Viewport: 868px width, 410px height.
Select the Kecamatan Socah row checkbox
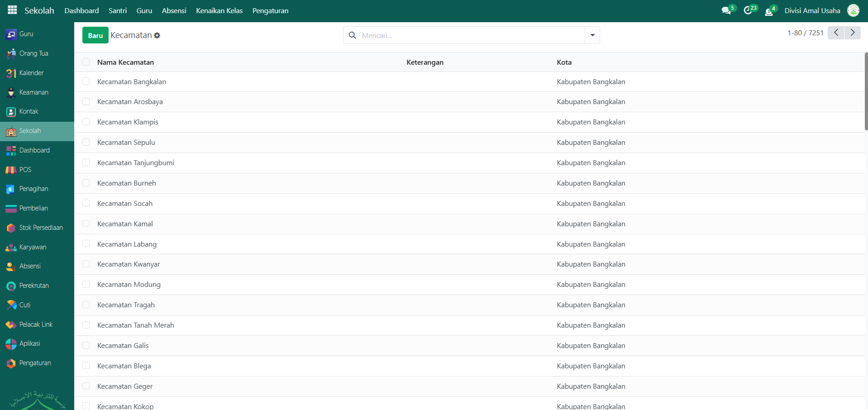pyautogui.click(x=86, y=203)
